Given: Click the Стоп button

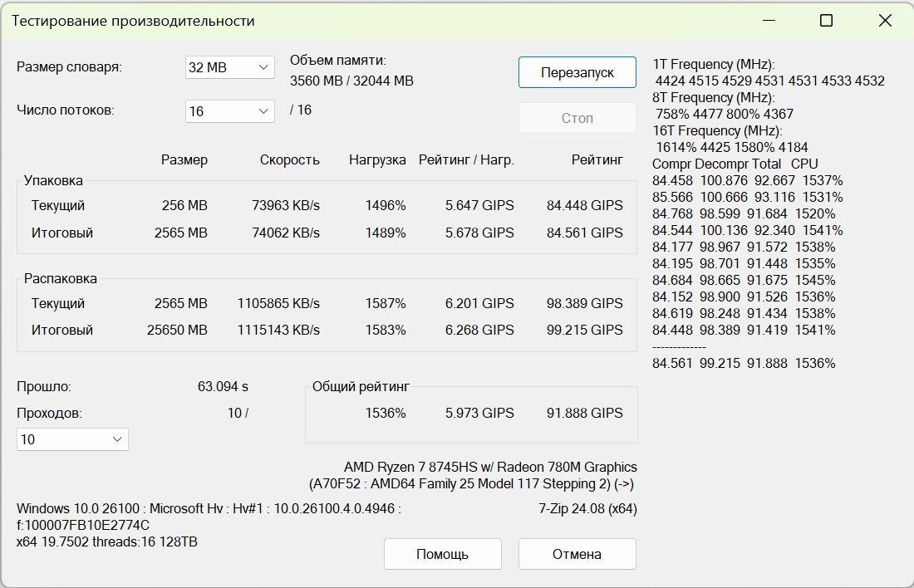Looking at the screenshot, I should tap(577, 118).
